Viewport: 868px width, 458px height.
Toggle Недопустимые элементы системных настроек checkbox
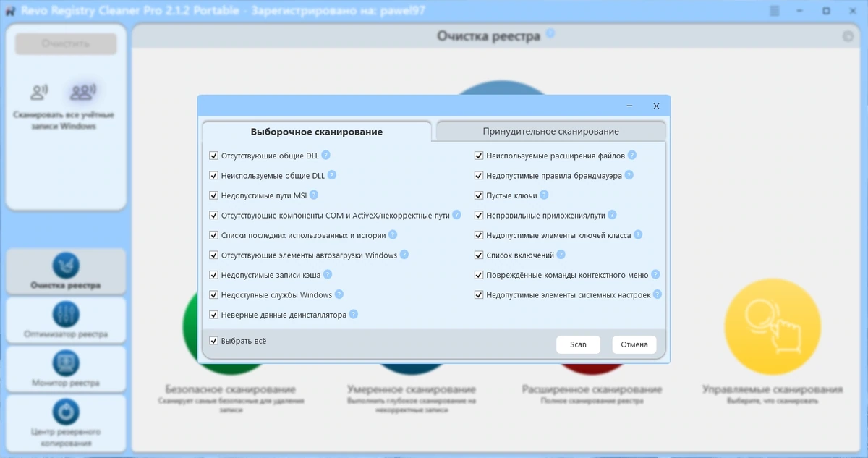[x=479, y=294]
